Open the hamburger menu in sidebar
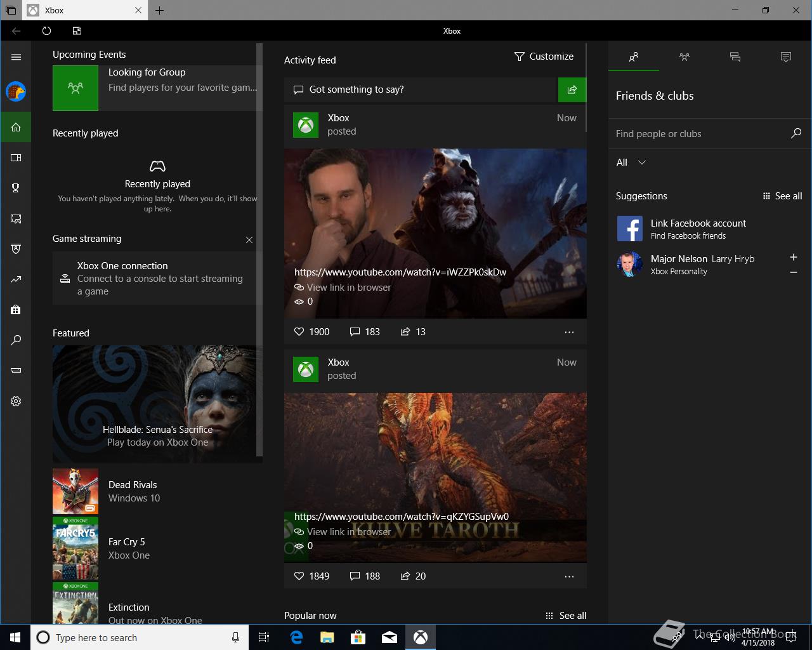812x650 pixels. point(16,57)
